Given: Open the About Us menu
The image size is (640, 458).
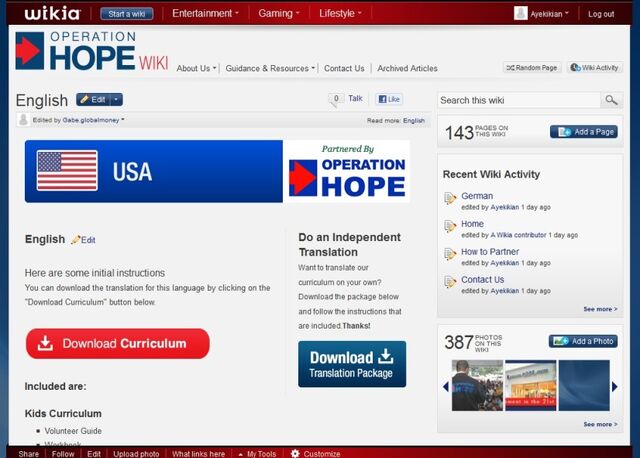Looking at the screenshot, I should [196, 69].
